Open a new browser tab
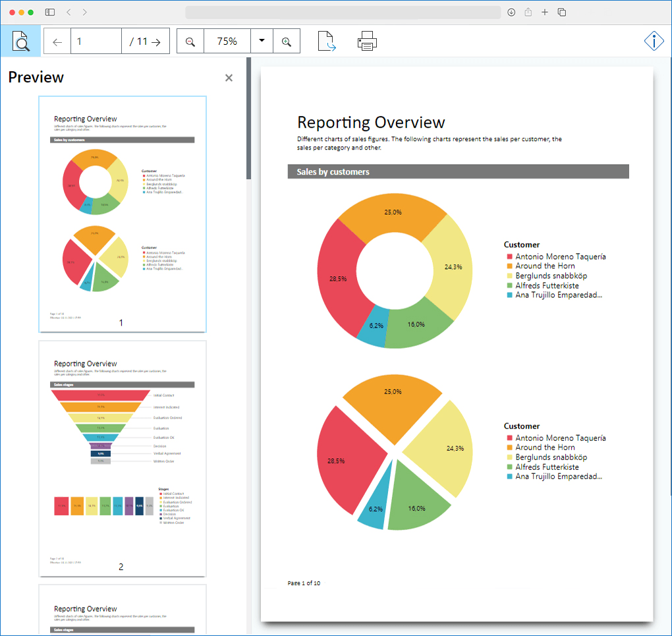The image size is (672, 636). pos(545,13)
